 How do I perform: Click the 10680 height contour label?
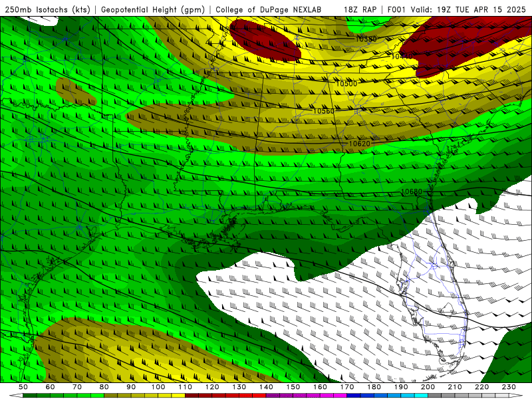(x=411, y=192)
